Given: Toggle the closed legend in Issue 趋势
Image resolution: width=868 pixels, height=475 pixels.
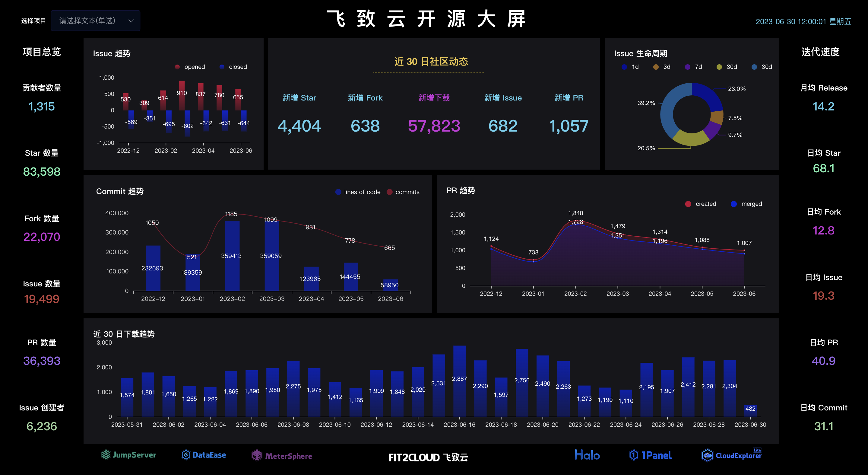Looking at the screenshot, I should 233,67.
